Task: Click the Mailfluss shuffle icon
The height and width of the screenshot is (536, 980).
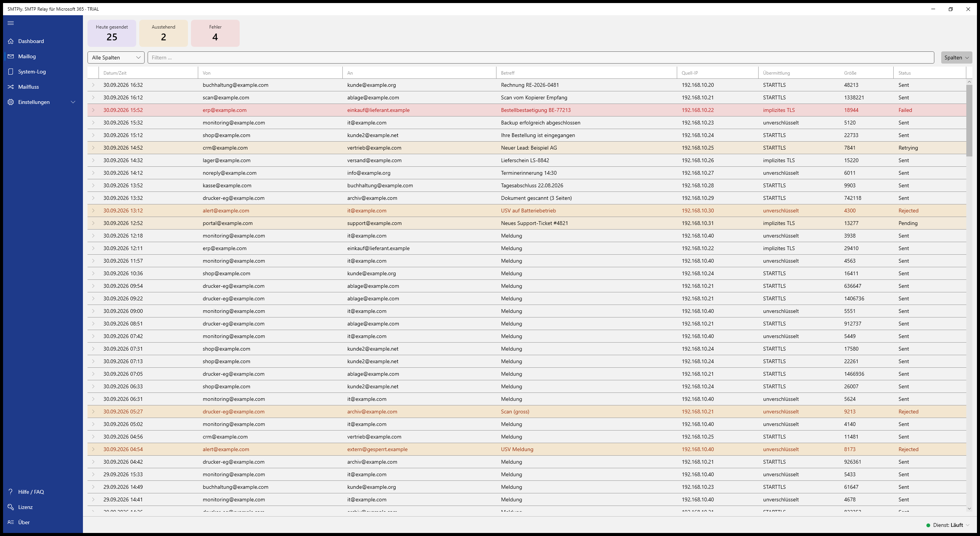Action: tap(11, 87)
